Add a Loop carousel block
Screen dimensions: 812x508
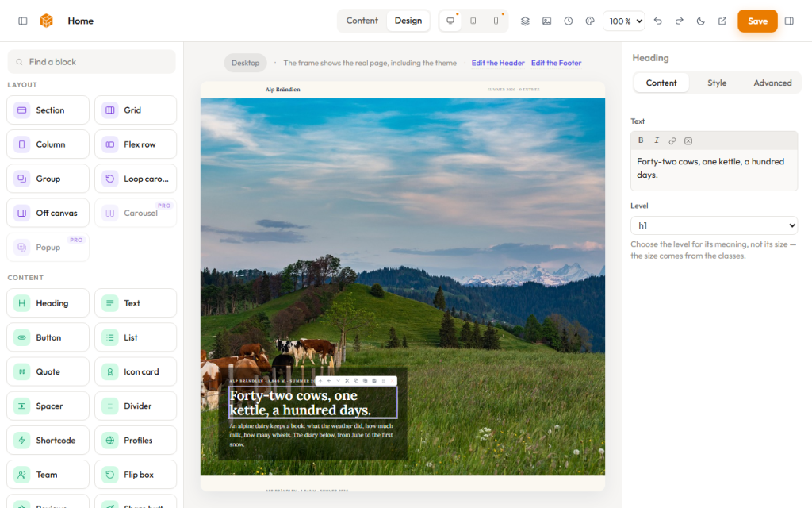pyautogui.click(x=136, y=179)
